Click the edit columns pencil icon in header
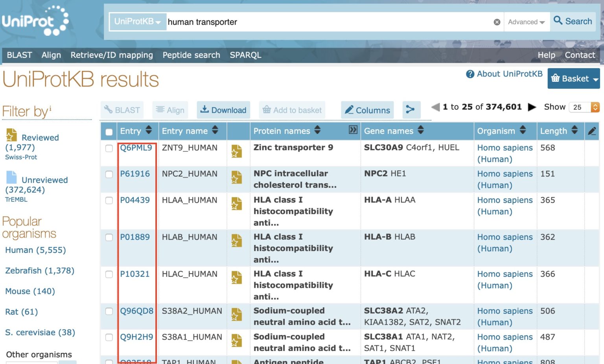This screenshot has width=604, height=364. pos(592,131)
